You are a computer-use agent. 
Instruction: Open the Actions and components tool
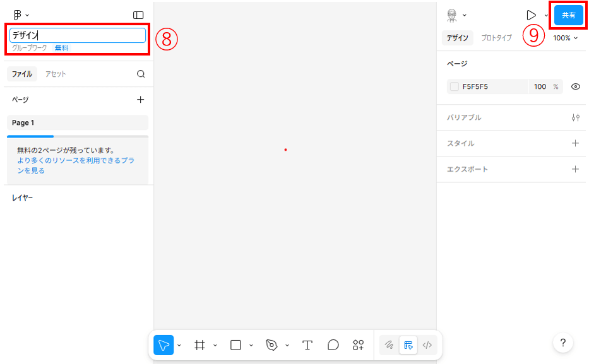point(359,345)
